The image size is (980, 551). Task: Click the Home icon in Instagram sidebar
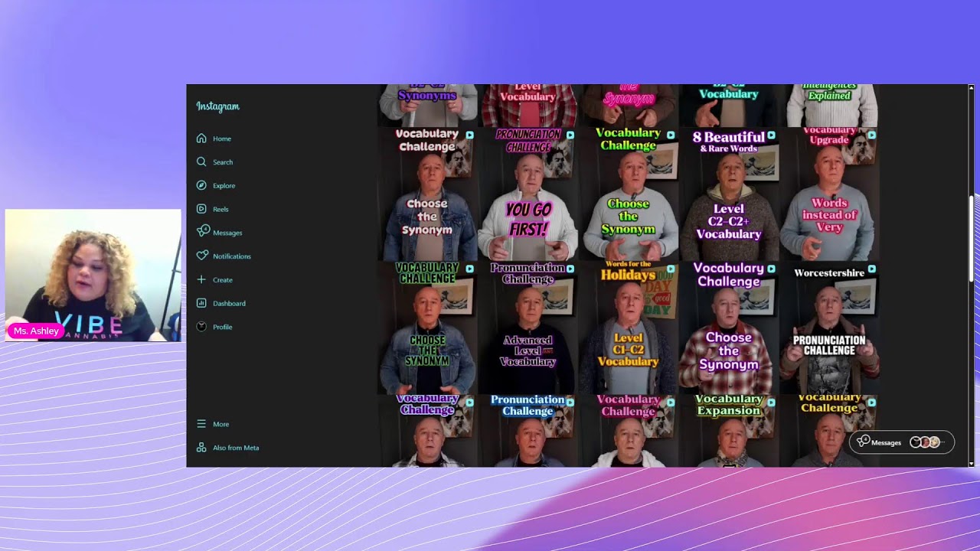[201, 139]
